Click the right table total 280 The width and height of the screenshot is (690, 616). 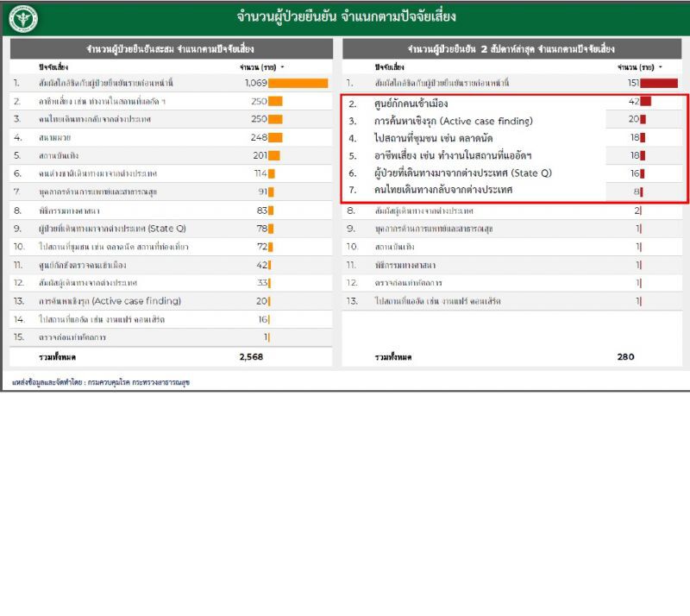[x=626, y=357]
